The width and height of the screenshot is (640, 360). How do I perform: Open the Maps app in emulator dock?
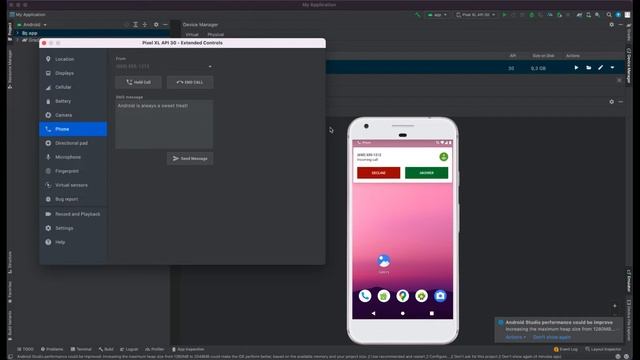click(x=402, y=296)
